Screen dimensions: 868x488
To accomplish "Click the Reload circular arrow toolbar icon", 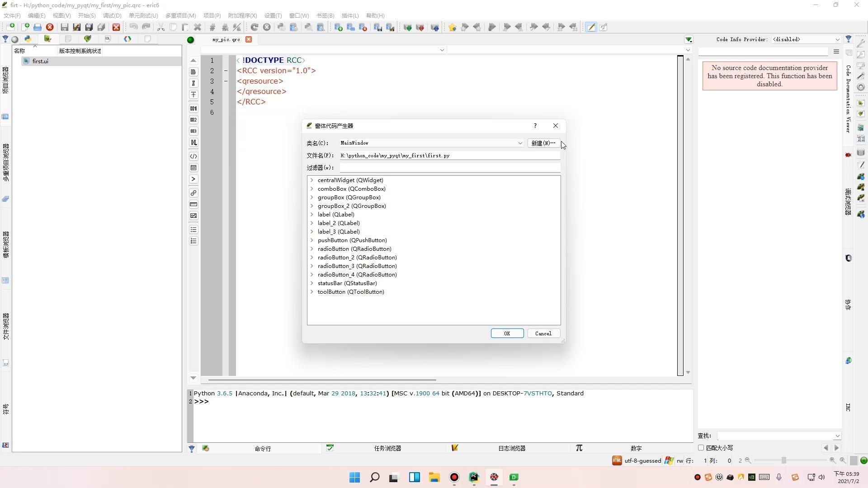I will (255, 27).
